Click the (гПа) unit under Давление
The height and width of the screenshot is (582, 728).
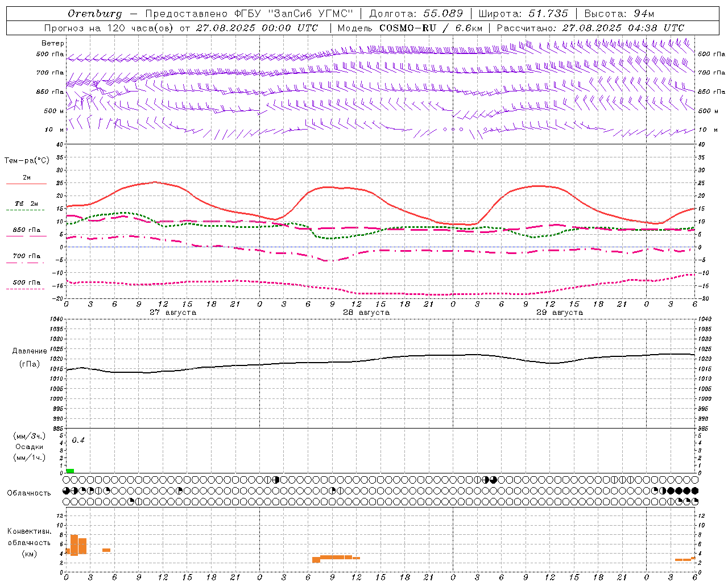[x=30, y=364]
